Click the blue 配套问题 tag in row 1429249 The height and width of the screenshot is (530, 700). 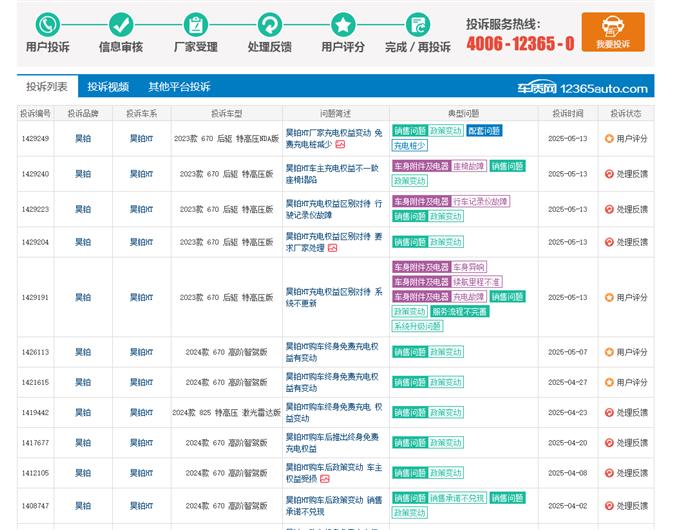pyautogui.click(x=484, y=130)
